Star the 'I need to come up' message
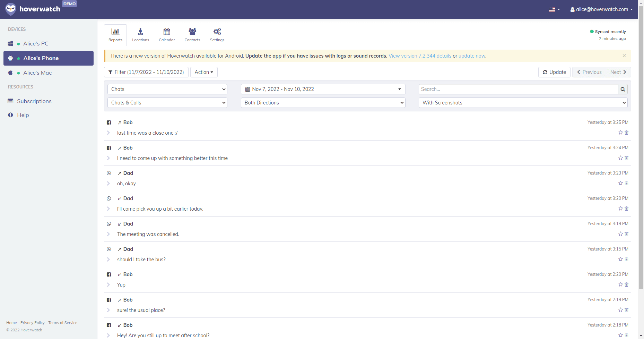Viewport: 644px width, 339px height. [x=620, y=158]
